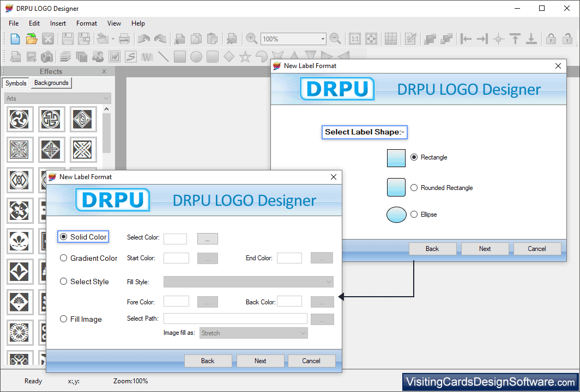Viewport: 580px width, 392px height.
Task: Click the Select Color swatch box
Action: pos(176,238)
